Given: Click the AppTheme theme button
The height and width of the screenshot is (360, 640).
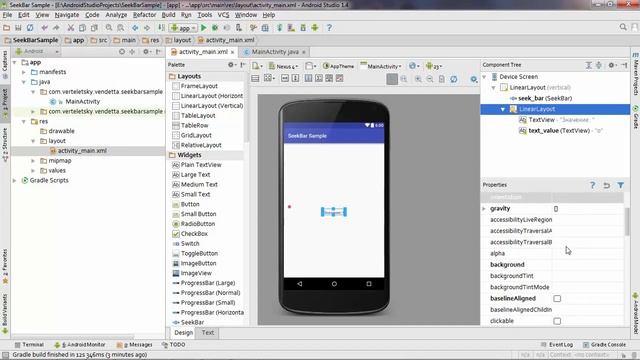Looking at the screenshot, I should click(x=338, y=66).
